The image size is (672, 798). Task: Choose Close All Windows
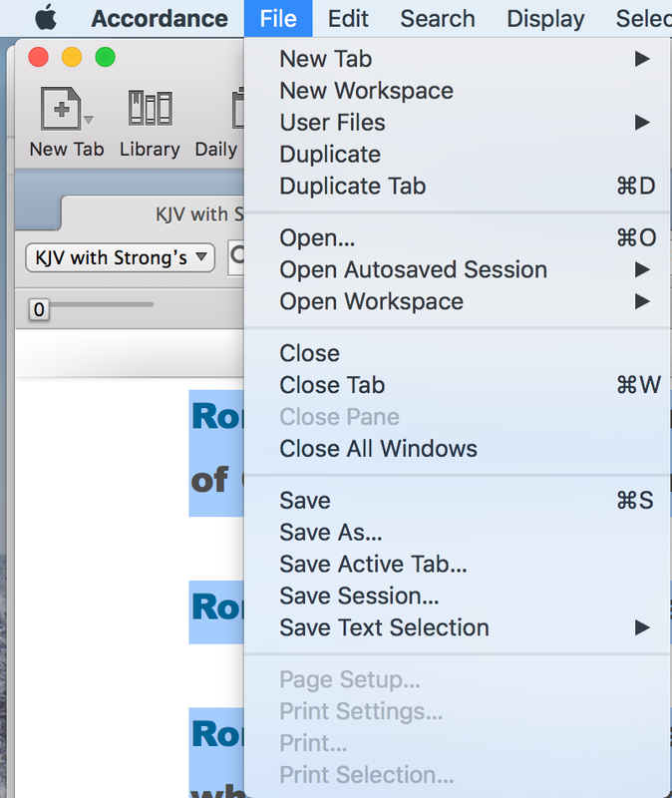tap(378, 449)
